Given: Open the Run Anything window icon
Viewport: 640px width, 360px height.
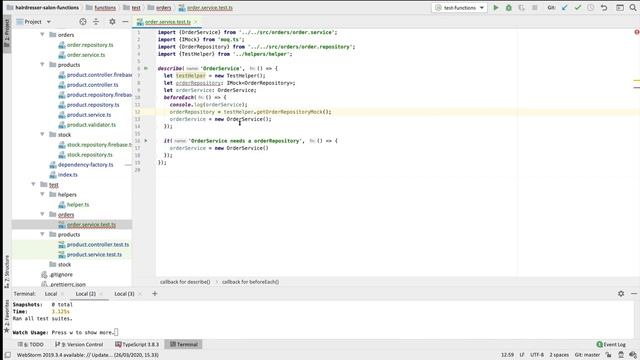Looking at the screenshot, I should (620, 8).
